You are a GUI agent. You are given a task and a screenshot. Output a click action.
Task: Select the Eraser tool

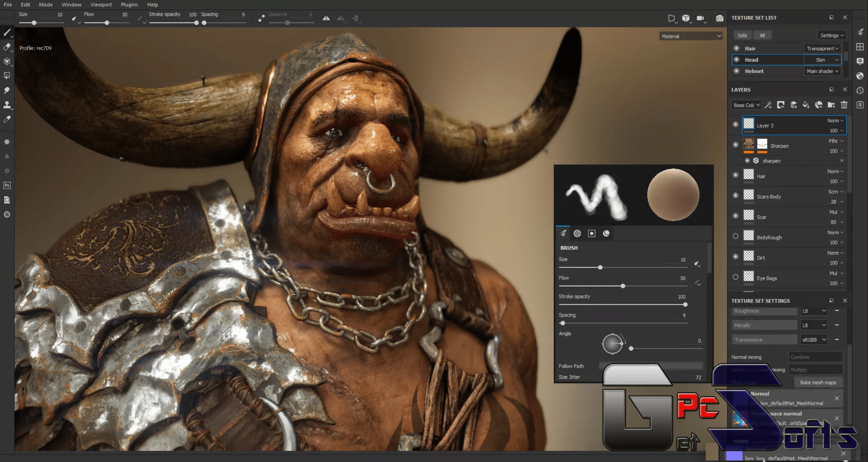(x=7, y=47)
